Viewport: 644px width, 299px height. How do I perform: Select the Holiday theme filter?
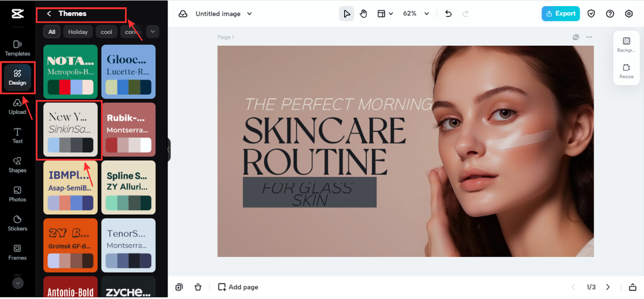tap(78, 32)
